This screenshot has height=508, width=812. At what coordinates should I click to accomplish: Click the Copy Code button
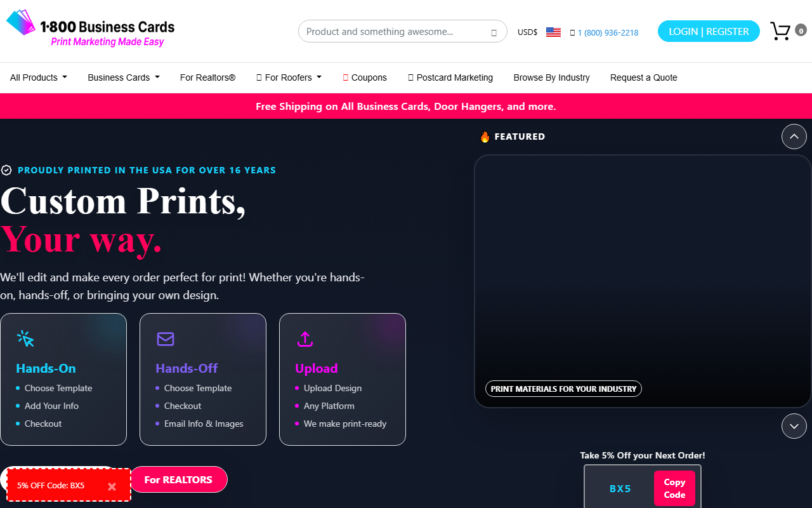(674, 488)
